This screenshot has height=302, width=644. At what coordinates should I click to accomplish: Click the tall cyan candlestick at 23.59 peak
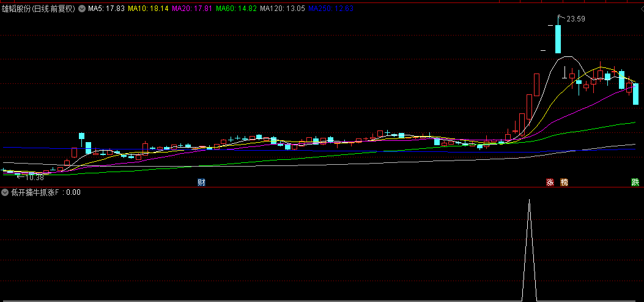pos(558,39)
